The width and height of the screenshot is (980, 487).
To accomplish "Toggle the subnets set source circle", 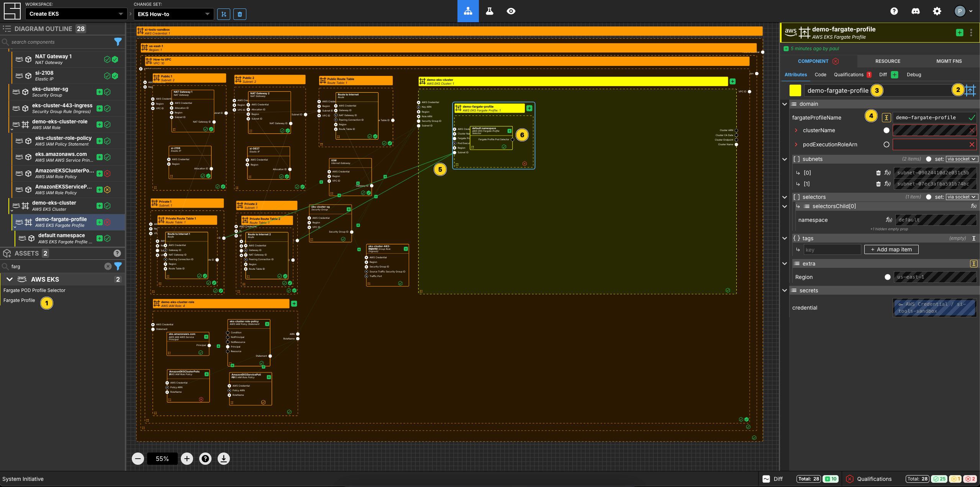I will tap(929, 159).
